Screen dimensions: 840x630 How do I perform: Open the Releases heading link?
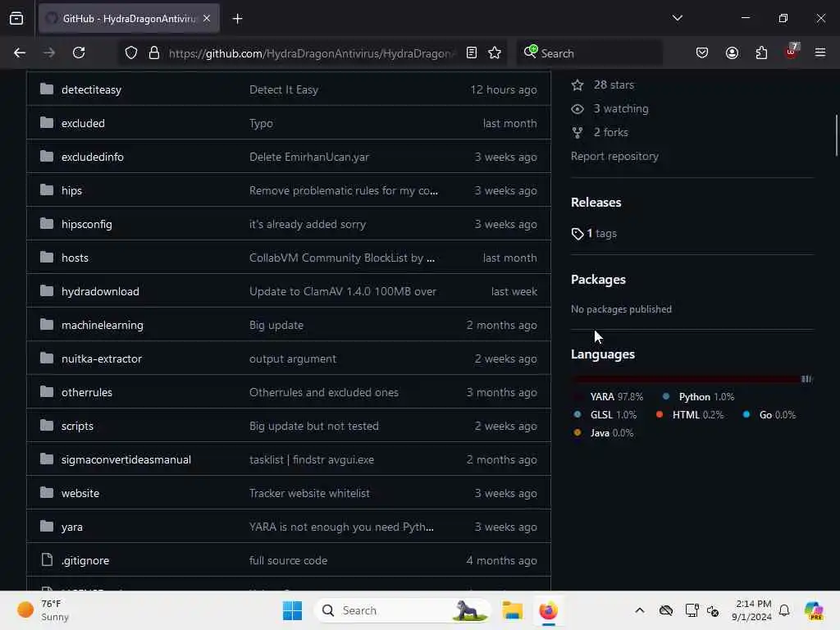[596, 203]
